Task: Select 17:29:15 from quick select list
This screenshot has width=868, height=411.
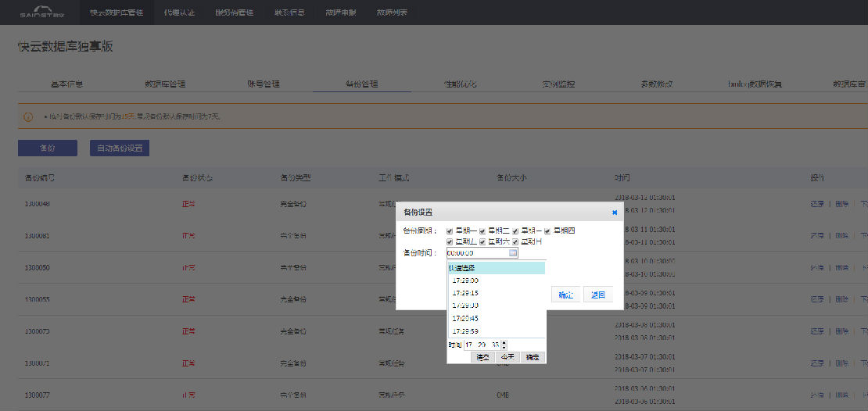Action: pos(465,293)
